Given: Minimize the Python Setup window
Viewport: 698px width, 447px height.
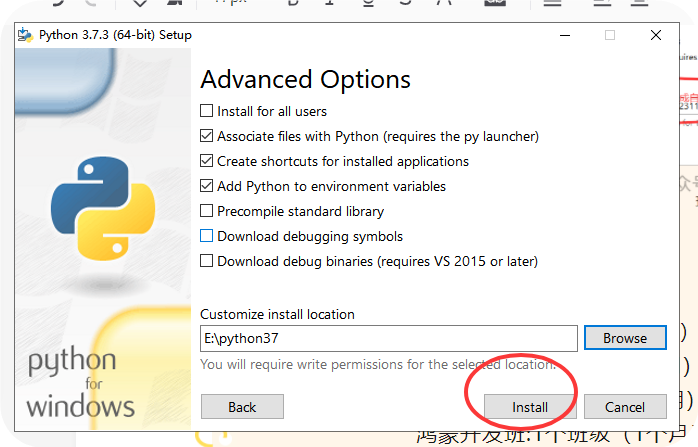Looking at the screenshot, I should [565, 35].
